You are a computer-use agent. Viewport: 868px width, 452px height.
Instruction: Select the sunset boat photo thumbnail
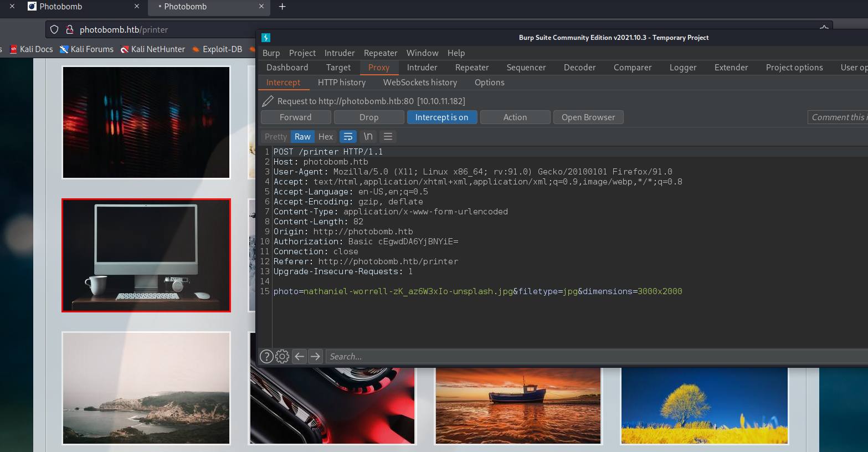tap(518, 405)
